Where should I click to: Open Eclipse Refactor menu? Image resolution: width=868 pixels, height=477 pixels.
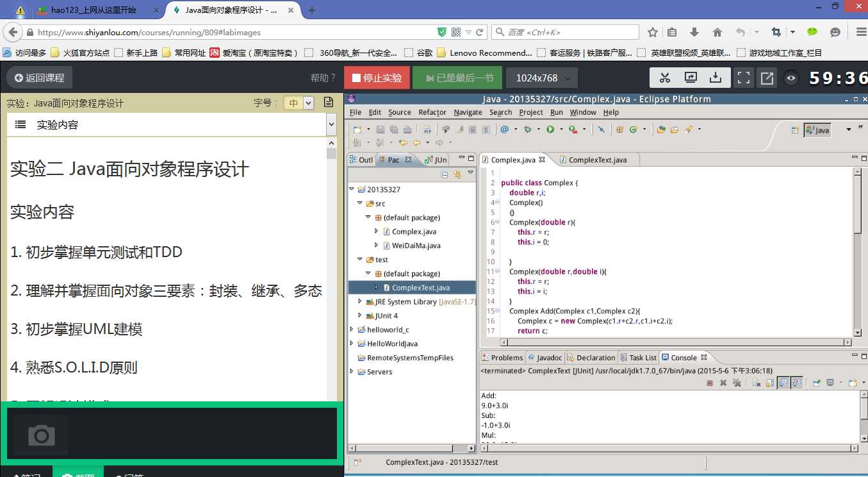click(x=432, y=112)
